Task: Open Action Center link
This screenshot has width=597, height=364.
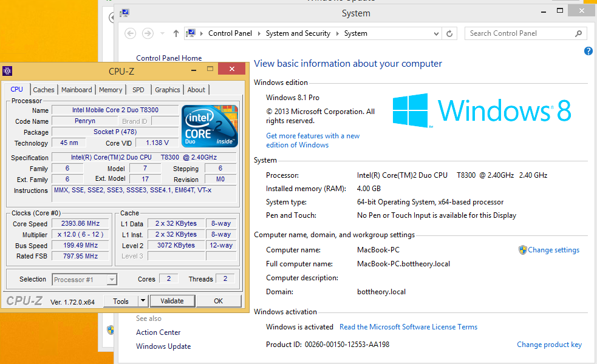Action: pos(158,332)
